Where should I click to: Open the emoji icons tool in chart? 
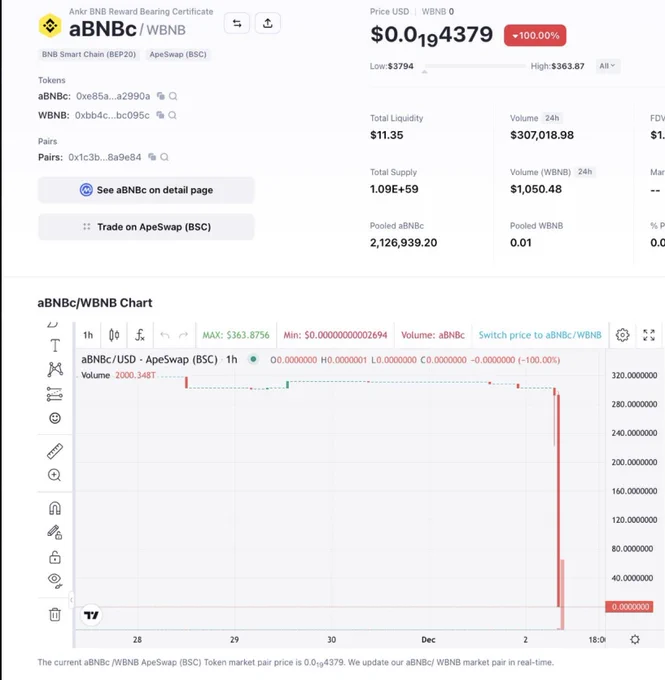[55, 418]
